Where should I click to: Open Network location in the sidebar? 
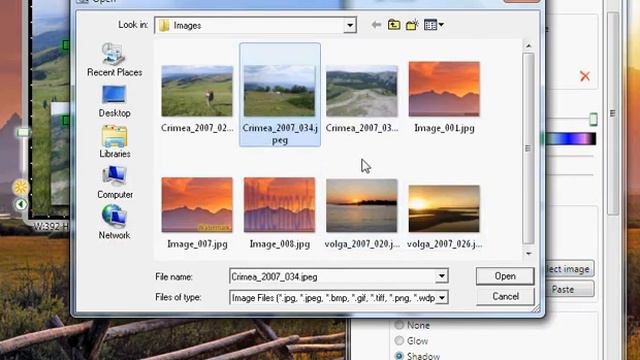tap(114, 222)
